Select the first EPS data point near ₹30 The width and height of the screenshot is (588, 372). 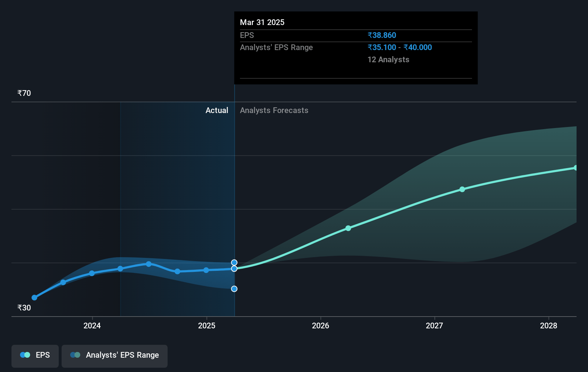tap(34, 298)
